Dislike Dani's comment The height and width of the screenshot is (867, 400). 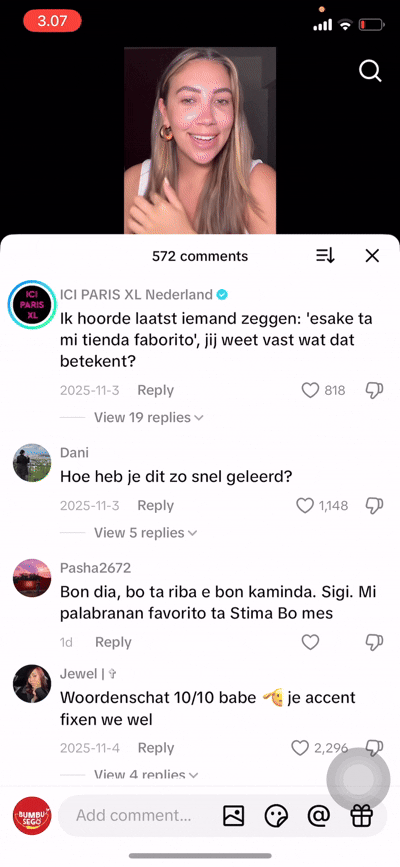[375, 505]
